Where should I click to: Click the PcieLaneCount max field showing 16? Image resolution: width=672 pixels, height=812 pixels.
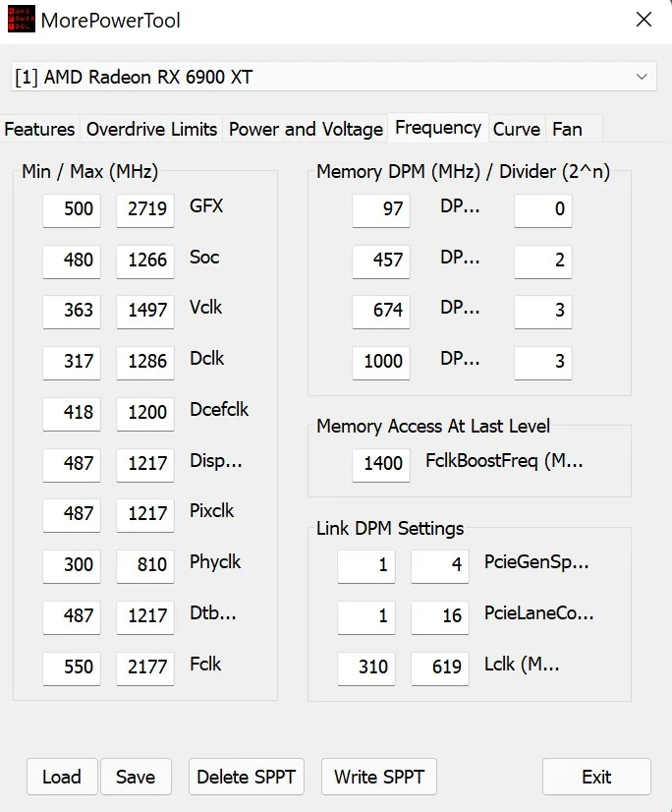pyautogui.click(x=440, y=616)
